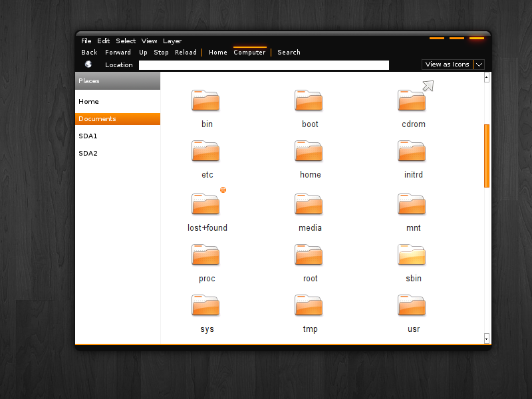
Task: Click the media folder name label
Action: [310, 228]
